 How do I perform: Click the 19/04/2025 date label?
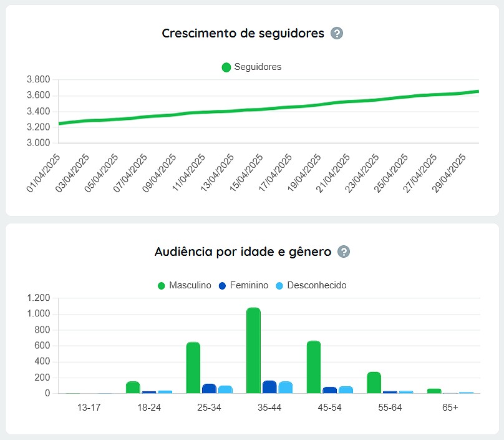pos(304,173)
